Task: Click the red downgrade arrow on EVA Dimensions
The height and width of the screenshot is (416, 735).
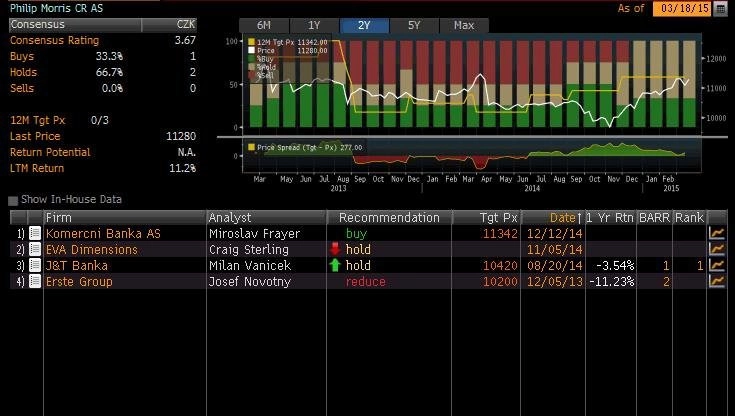Action: click(335, 249)
